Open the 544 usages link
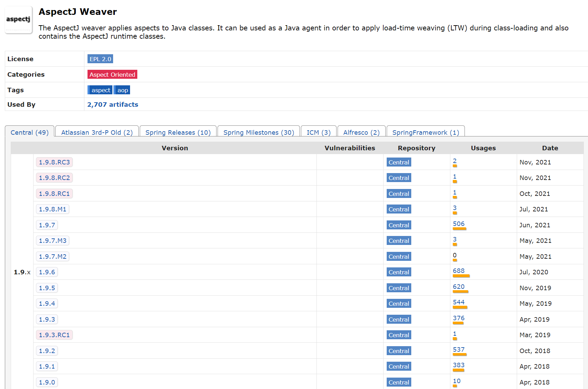Screen dimensions: 588x389 [x=459, y=302]
